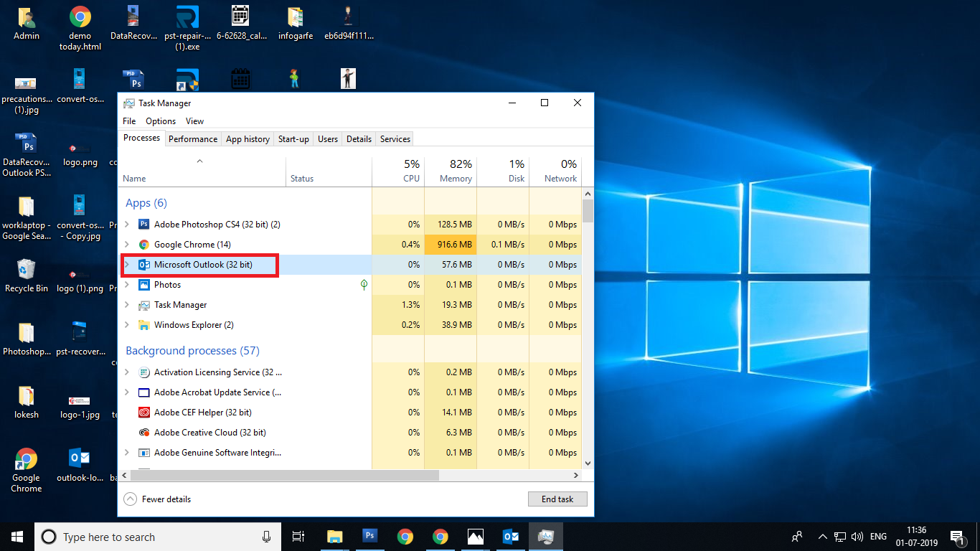The image size is (980, 551).
Task: Click the 916.6 MB memory value for Chrome
Action: [x=451, y=245]
